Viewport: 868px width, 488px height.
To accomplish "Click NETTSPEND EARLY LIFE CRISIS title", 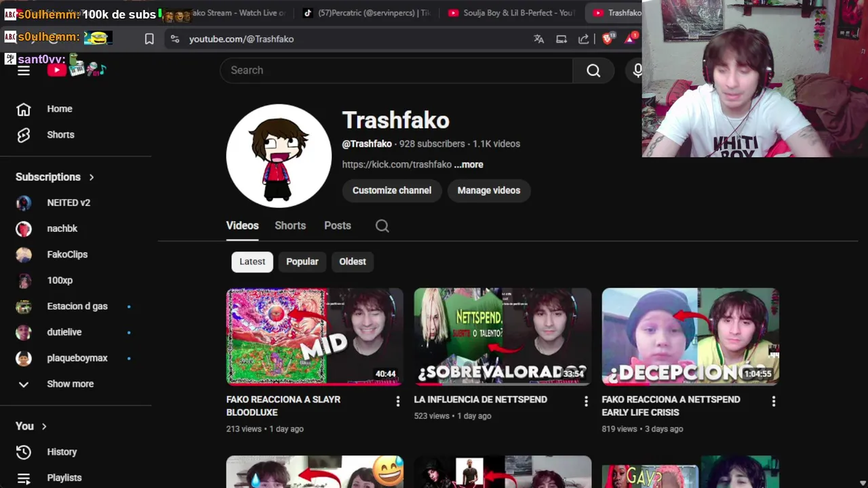I will point(671,406).
